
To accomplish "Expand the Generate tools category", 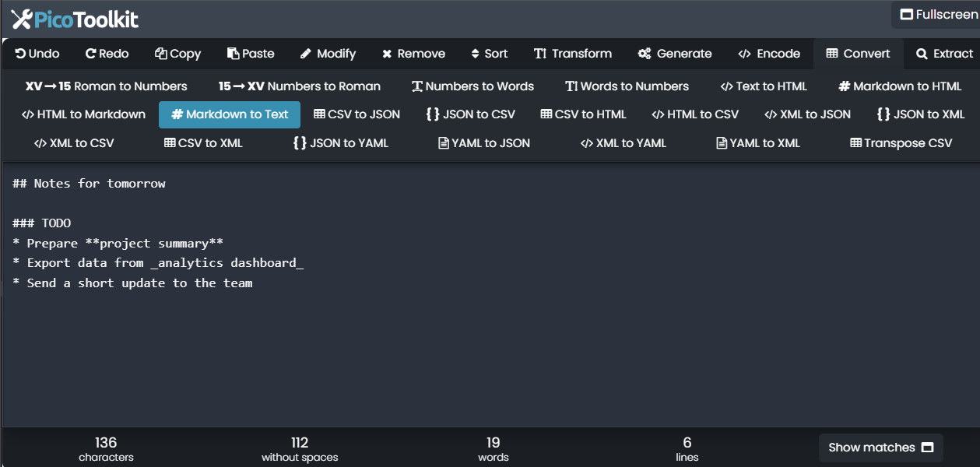I will [674, 54].
